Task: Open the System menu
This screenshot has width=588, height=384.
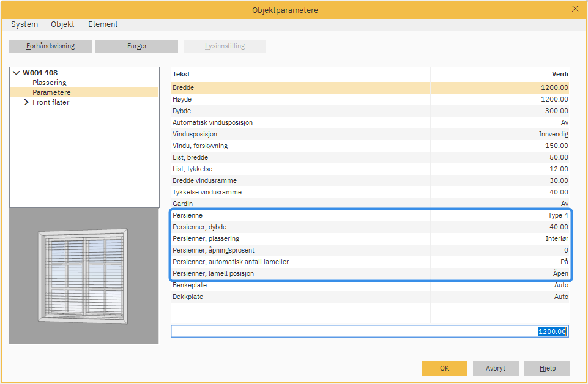Action: click(x=24, y=24)
